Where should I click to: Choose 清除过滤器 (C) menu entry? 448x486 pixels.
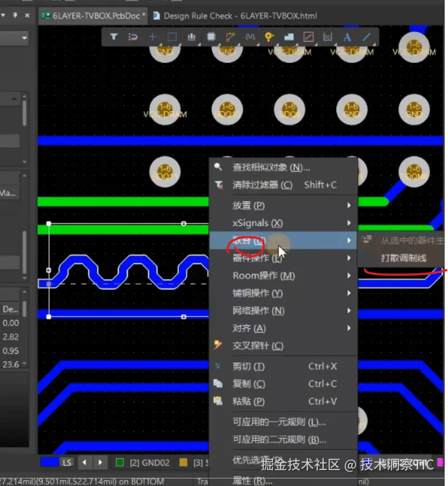click(283, 185)
